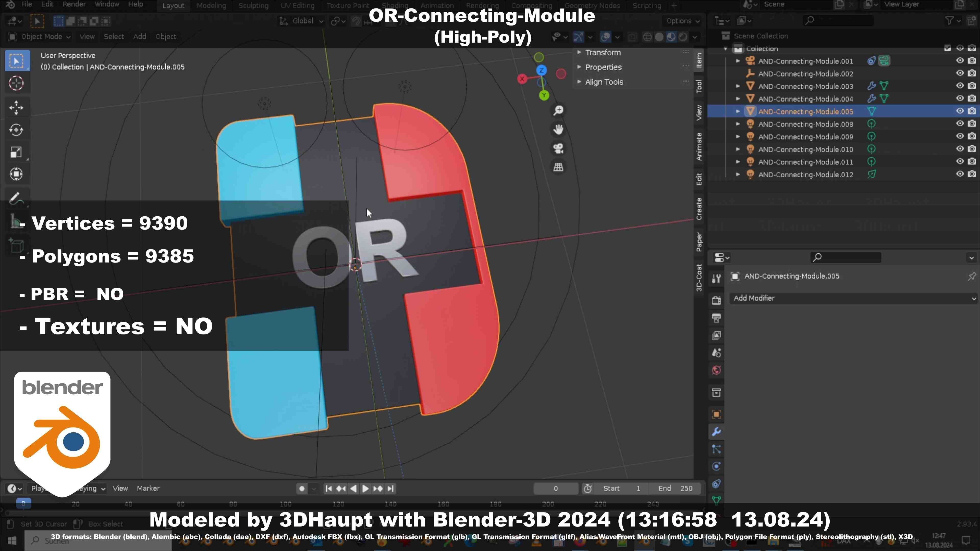This screenshot has width=980, height=551.
Task: Open the Output properties tab icon
Action: pyautogui.click(x=716, y=318)
